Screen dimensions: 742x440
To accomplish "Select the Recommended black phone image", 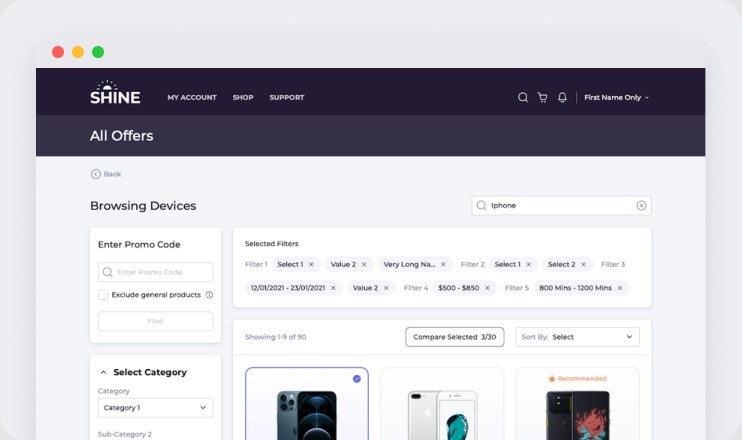I will [x=578, y=415].
